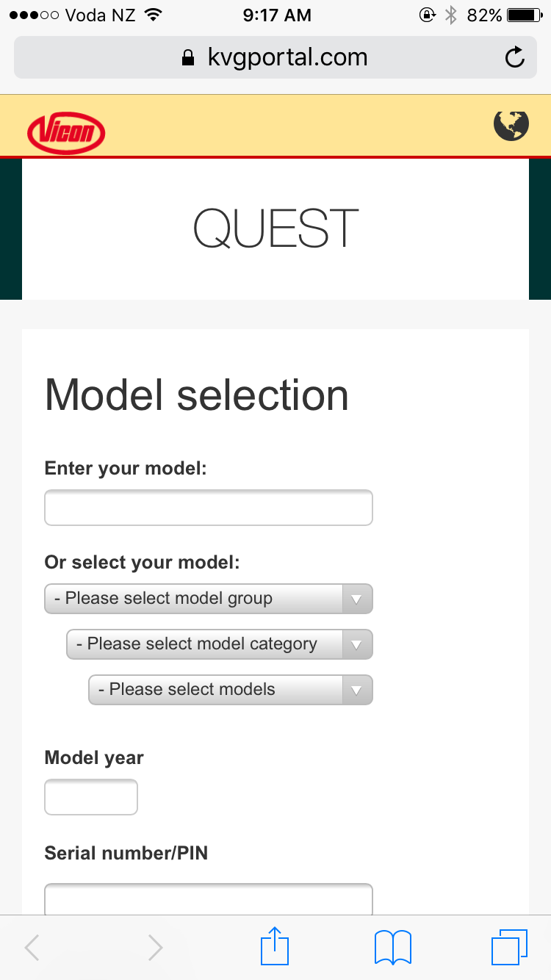Screen dimensions: 551x980
Task: Show open Safari tabs
Action: (510, 947)
